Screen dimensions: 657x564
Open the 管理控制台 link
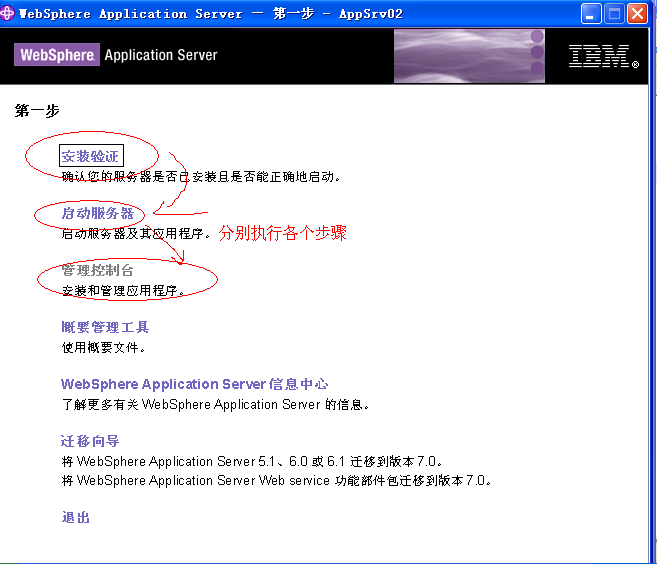pyautogui.click(x=97, y=270)
